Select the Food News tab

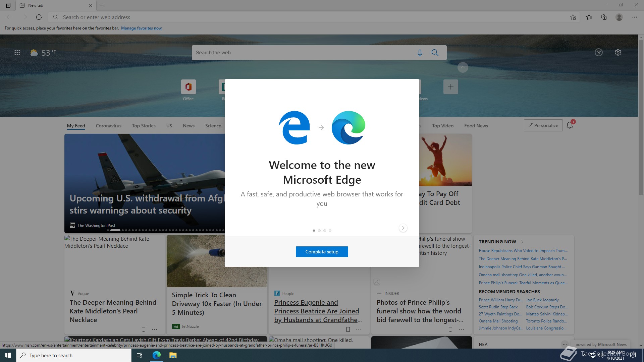[x=476, y=126]
